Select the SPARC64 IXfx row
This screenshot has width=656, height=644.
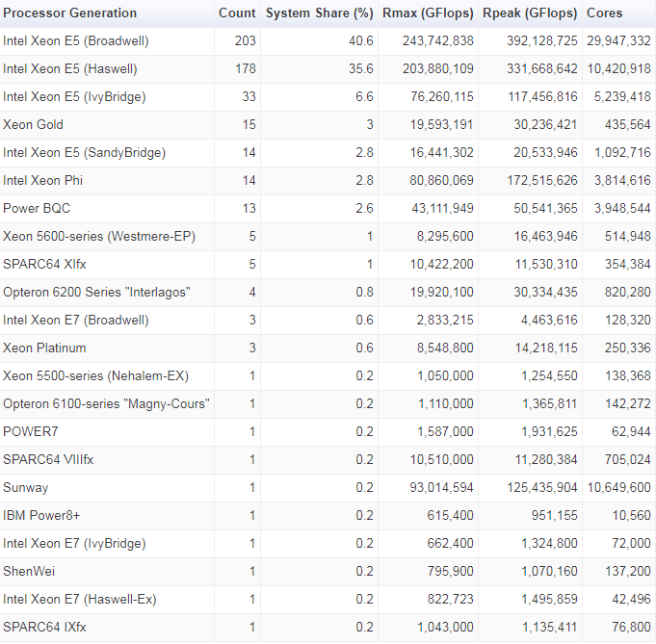tap(328, 628)
